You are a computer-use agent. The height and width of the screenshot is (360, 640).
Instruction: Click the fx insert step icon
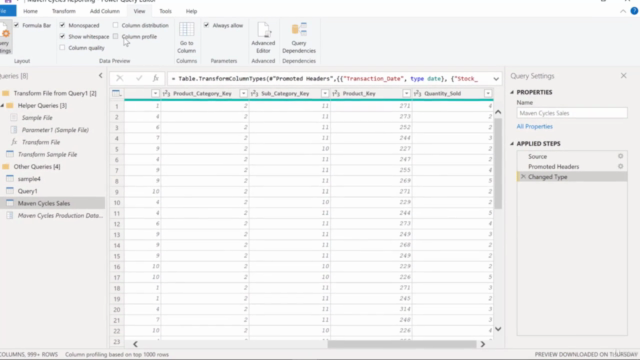[156, 78]
